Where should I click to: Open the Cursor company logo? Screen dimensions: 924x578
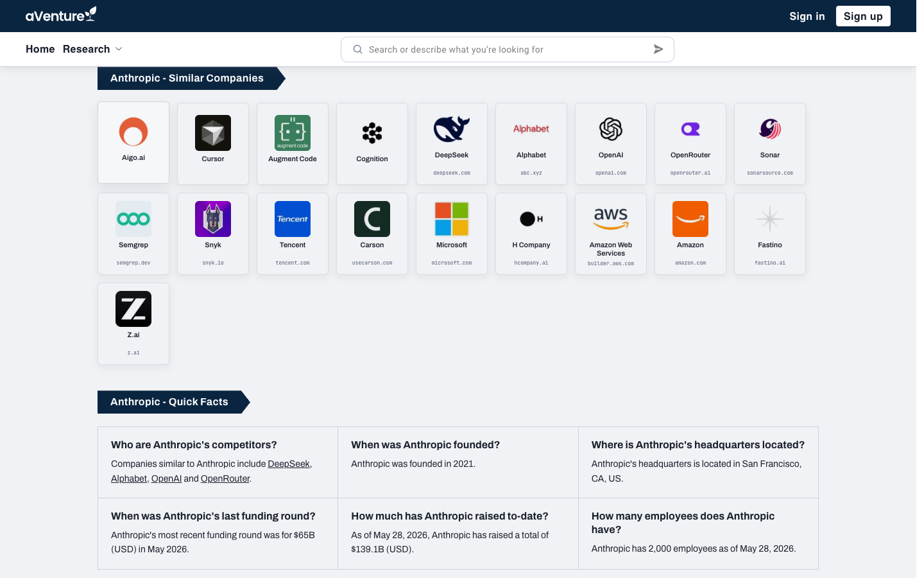(x=213, y=133)
